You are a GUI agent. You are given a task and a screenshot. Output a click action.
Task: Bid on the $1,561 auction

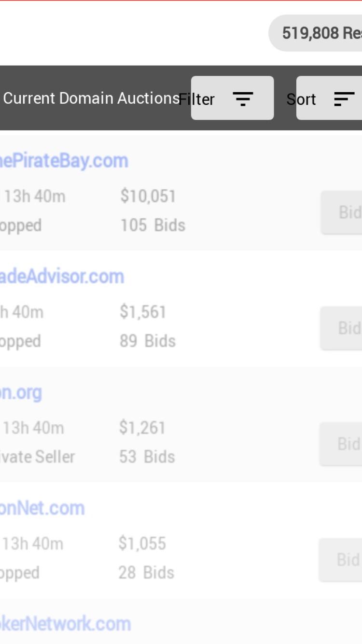click(x=341, y=328)
